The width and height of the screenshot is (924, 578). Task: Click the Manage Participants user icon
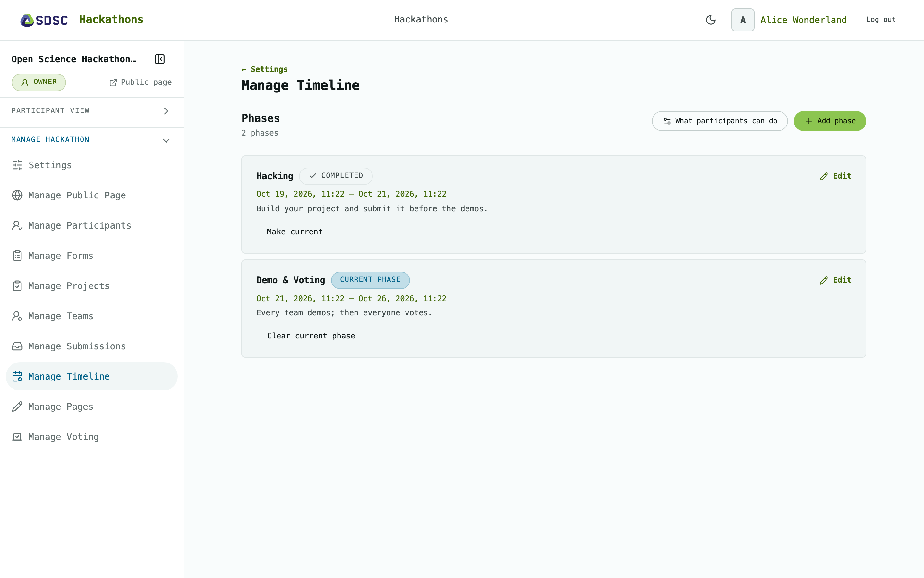17,225
